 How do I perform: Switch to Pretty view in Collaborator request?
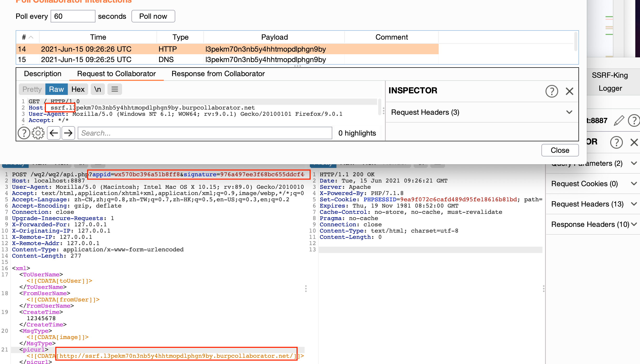32,89
